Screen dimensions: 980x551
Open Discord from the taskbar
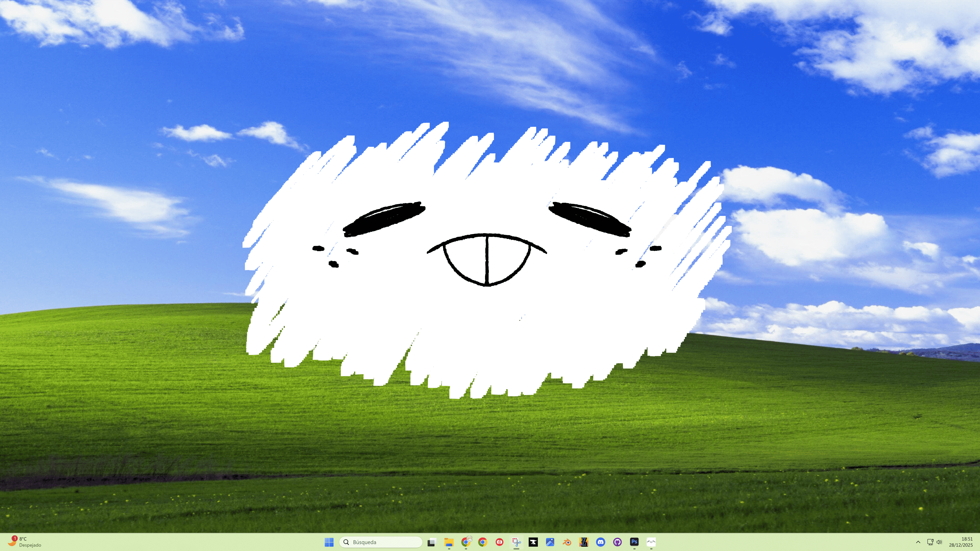600,542
